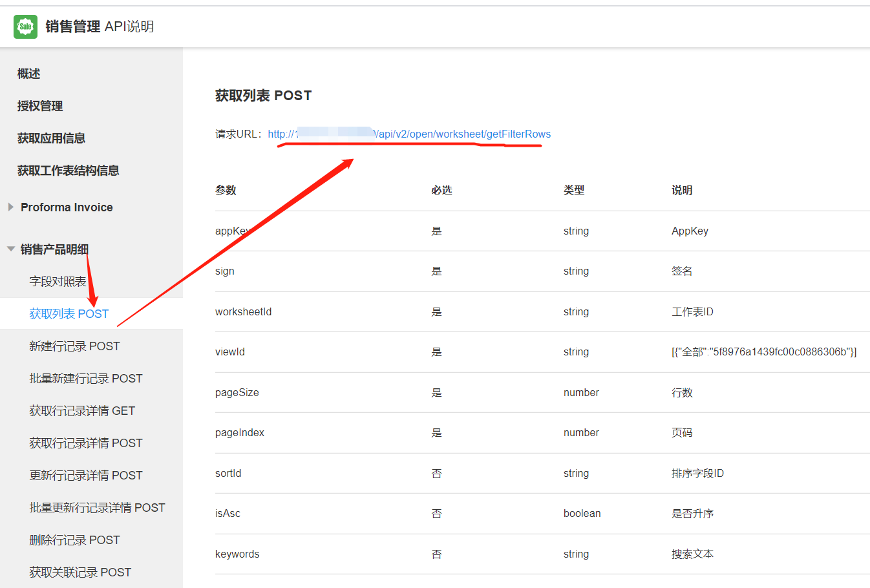Screen dimensions: 870x588
Task: Expand the Proforma Invoice section arrow
Action: (x=11, y=207)
